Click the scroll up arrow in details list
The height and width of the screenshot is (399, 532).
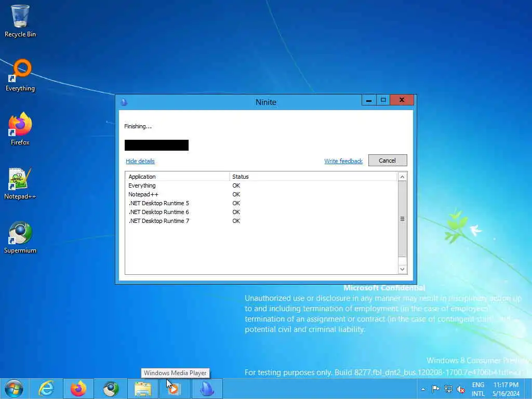402,177
